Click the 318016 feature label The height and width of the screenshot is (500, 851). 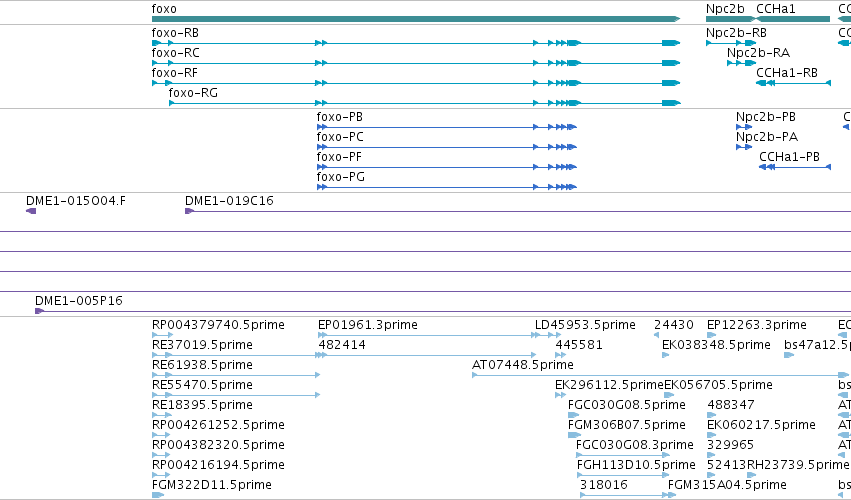click(604, 485)
